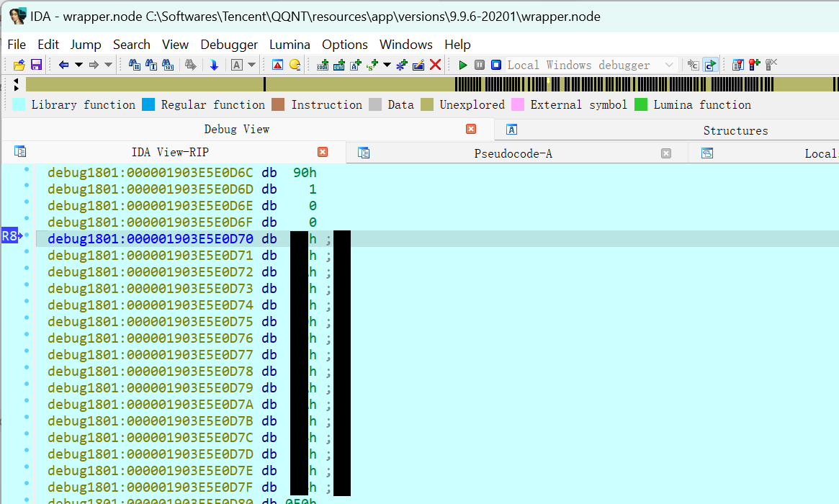Click the olive navigation band overview

point(432,84)
